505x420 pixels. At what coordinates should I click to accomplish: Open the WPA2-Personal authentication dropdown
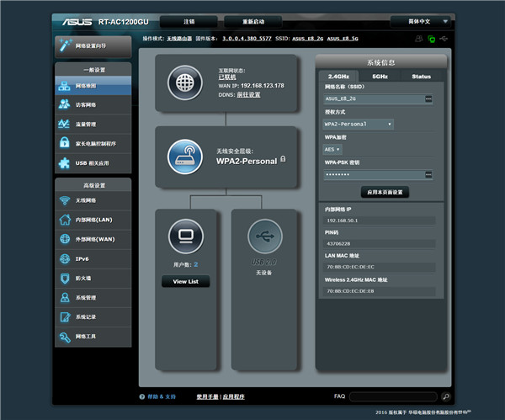pyautogui.click(x=358, y=124)
